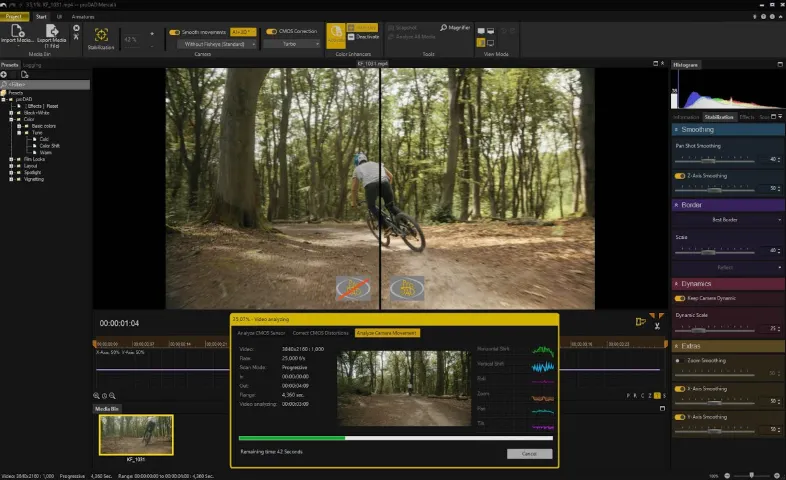Image resolution: width=786 pixels, height=480 pixels.
Task: Click the Color Enhancers activate icon
Action: [x=336, y=35]
